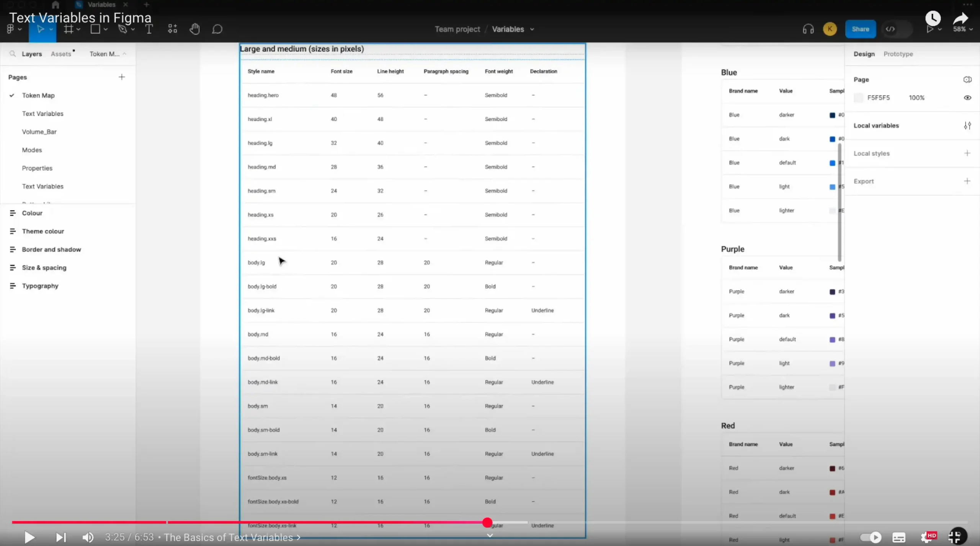Click the Blue default color sample swatch
Image resolution: width=980 pixels, height=546 pixels.
832,163
